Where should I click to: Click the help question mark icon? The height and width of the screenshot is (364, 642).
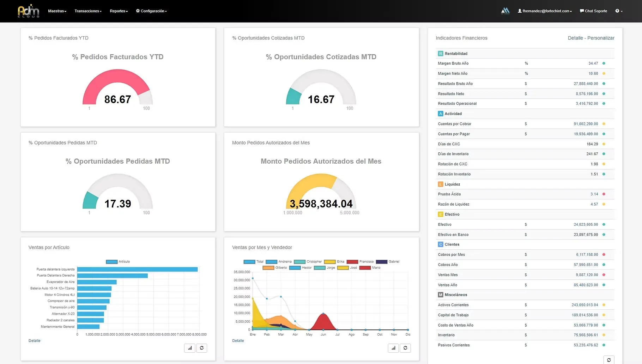[x=617, y=11]
